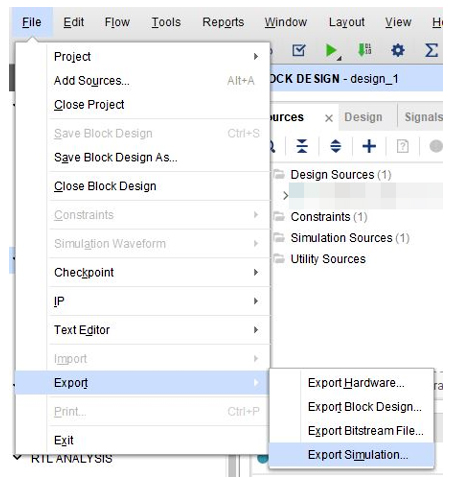Add sources with the plus icon

(369, 146)
